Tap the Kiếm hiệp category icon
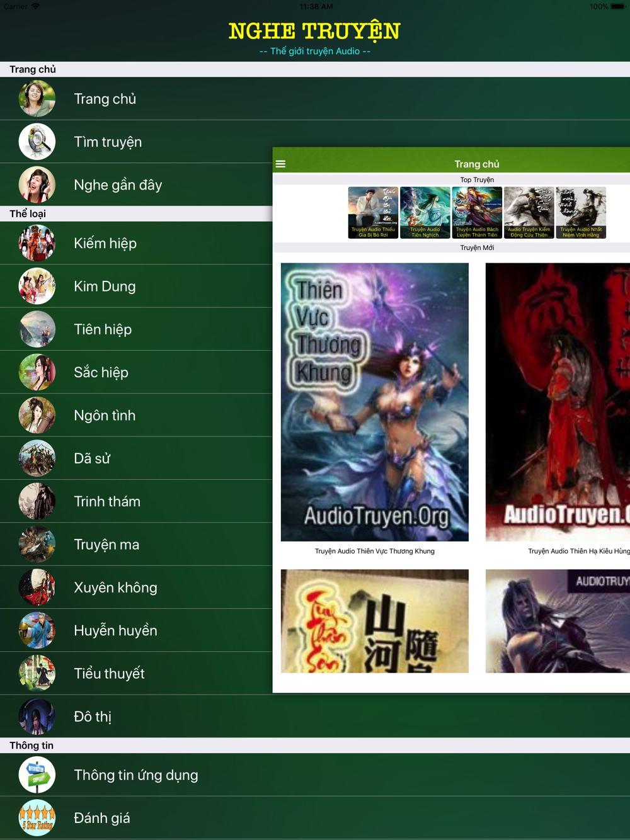 coord(37,243)
